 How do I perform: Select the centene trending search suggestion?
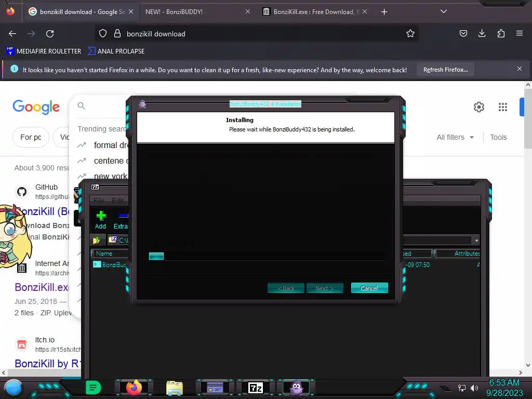103,161
